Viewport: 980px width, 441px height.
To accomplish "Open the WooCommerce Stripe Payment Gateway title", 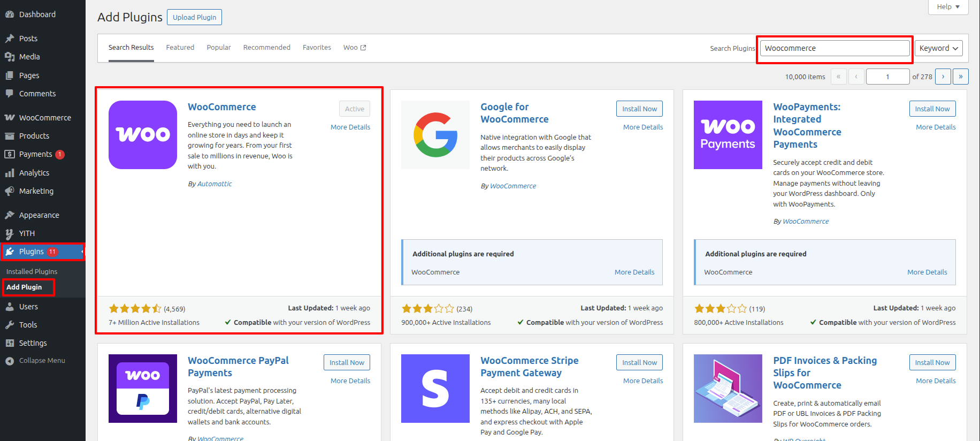I will coord(530,367).
